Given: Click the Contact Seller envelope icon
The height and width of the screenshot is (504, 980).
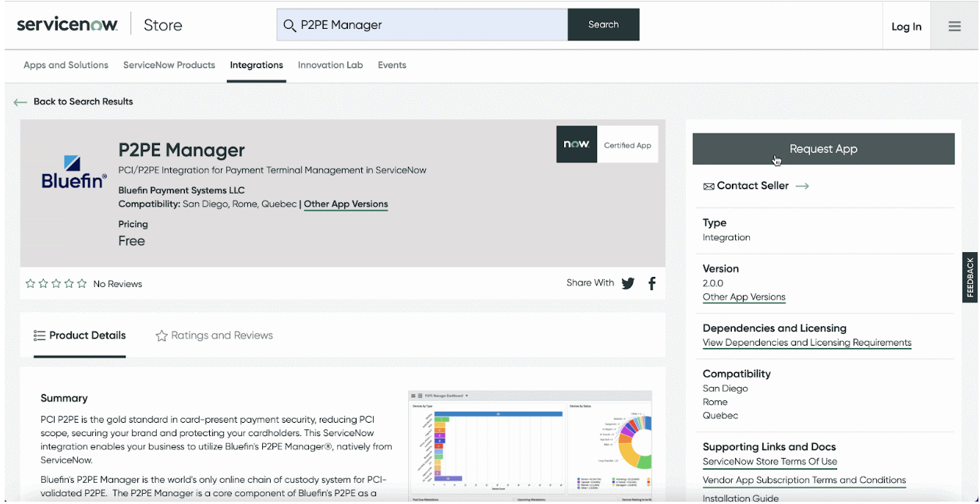Looking at the screenshot, I should 708,186.
